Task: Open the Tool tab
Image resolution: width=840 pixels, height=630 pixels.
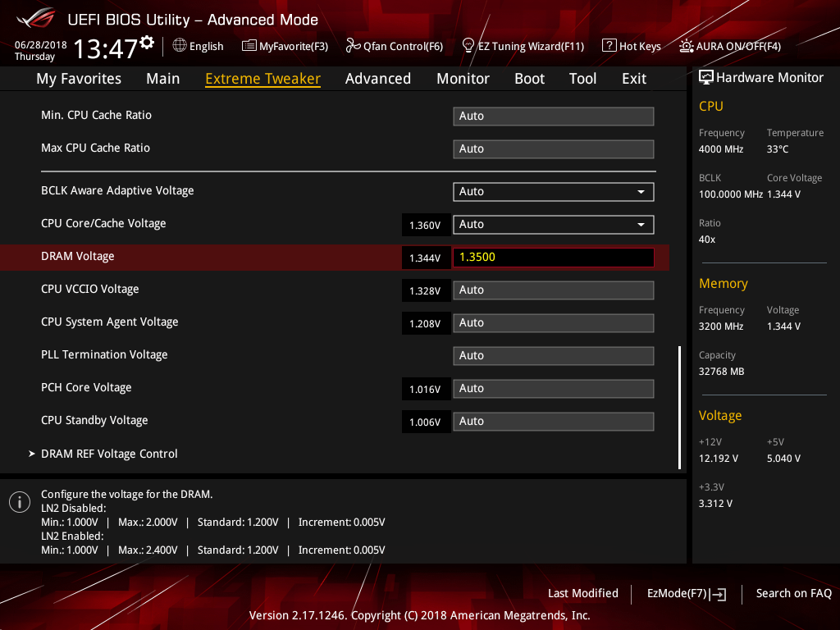Action: click(583, 79)
